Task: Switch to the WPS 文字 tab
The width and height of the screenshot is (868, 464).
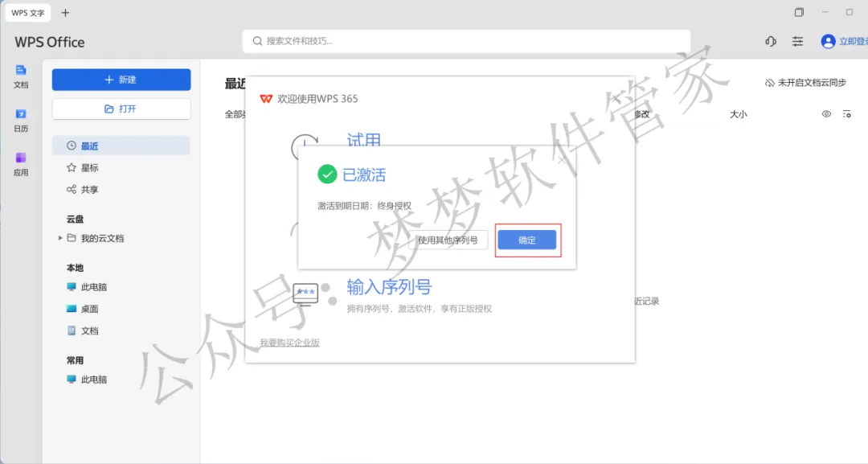Action: click(28, 13)
